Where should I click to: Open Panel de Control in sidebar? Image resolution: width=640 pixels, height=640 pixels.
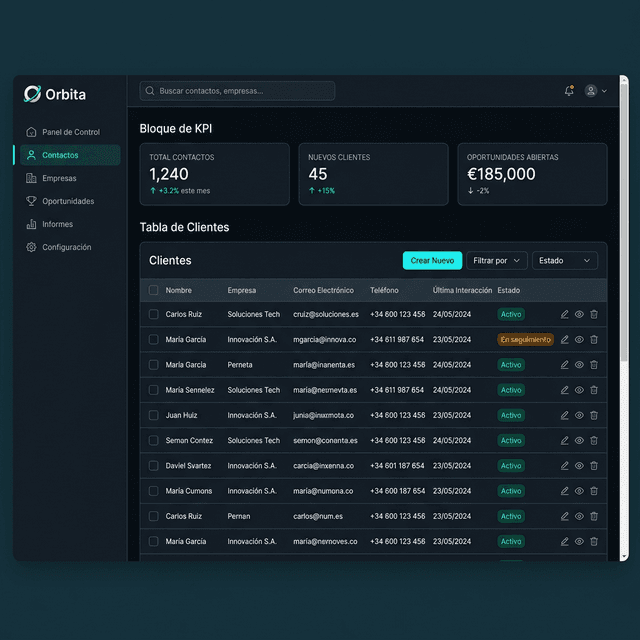70,132
